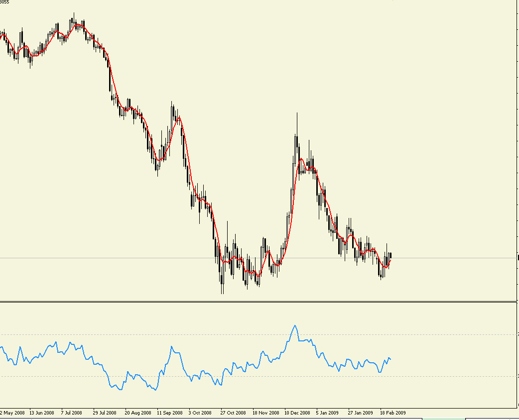Click the 29 Jul 2008 date label
Screen dimensions: 519x420
(106, 413)
